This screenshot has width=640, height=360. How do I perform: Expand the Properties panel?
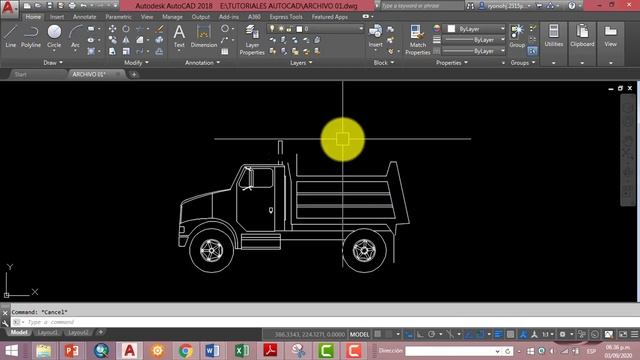(452, 63)
